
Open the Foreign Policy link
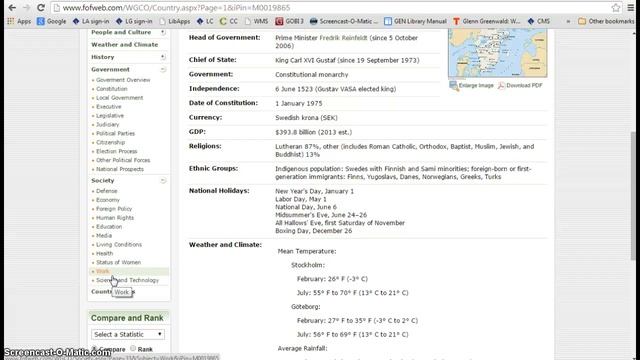click(x=114, y=209)
